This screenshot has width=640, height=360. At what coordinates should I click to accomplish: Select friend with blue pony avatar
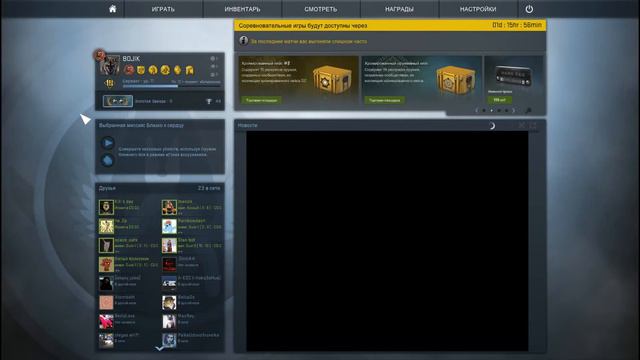[x=169, y=226]
